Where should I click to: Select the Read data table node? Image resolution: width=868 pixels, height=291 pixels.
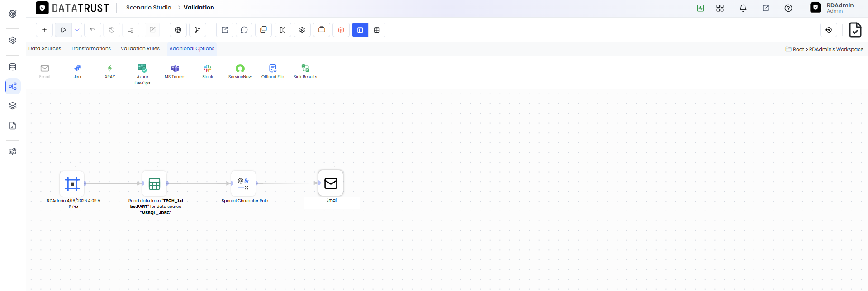point(154,183)
